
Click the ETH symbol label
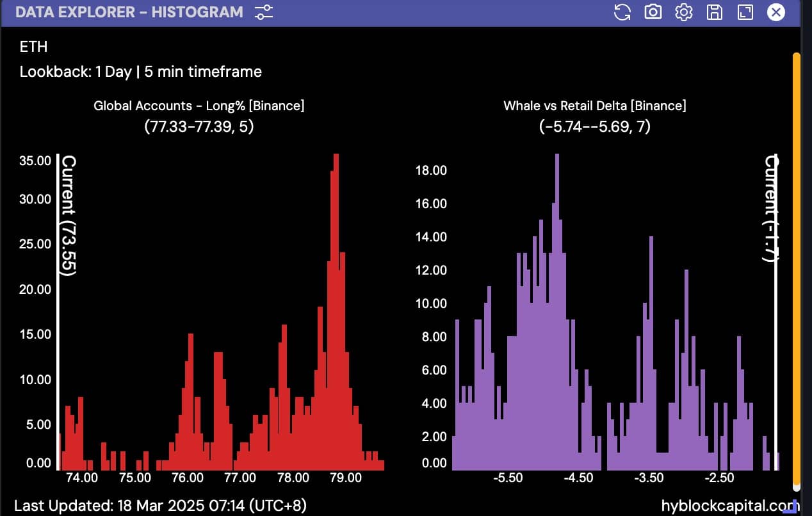(33, 47)
